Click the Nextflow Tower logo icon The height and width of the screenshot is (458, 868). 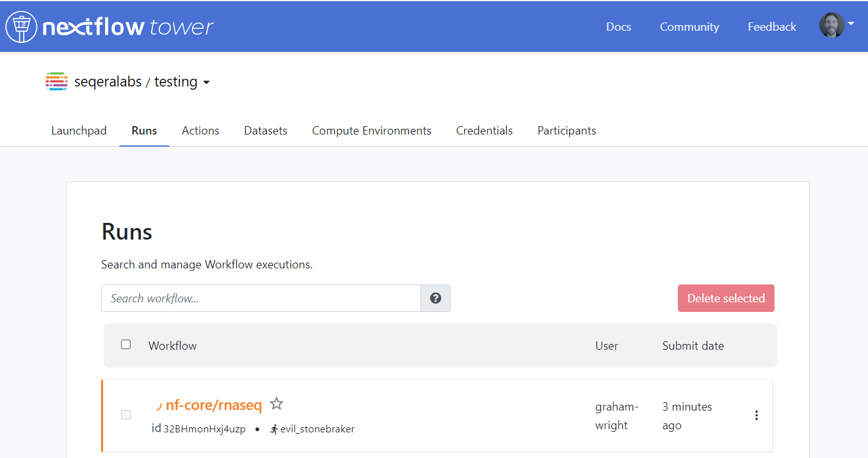pyautogui.click(x=21, y=26)
